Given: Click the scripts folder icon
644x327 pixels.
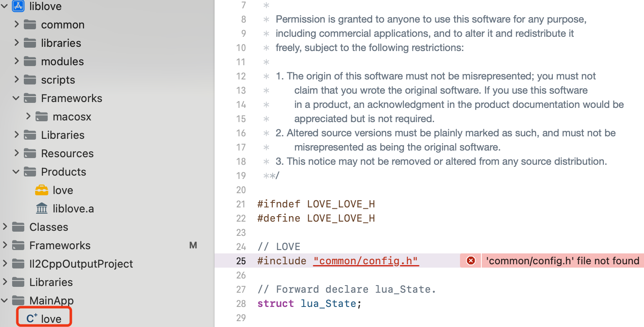Looking at the screenshot, I should [30, 80].
